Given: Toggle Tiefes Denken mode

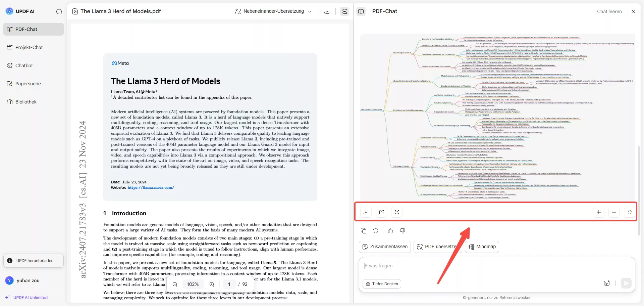Looking at the screenshot, I should point(382,284).
